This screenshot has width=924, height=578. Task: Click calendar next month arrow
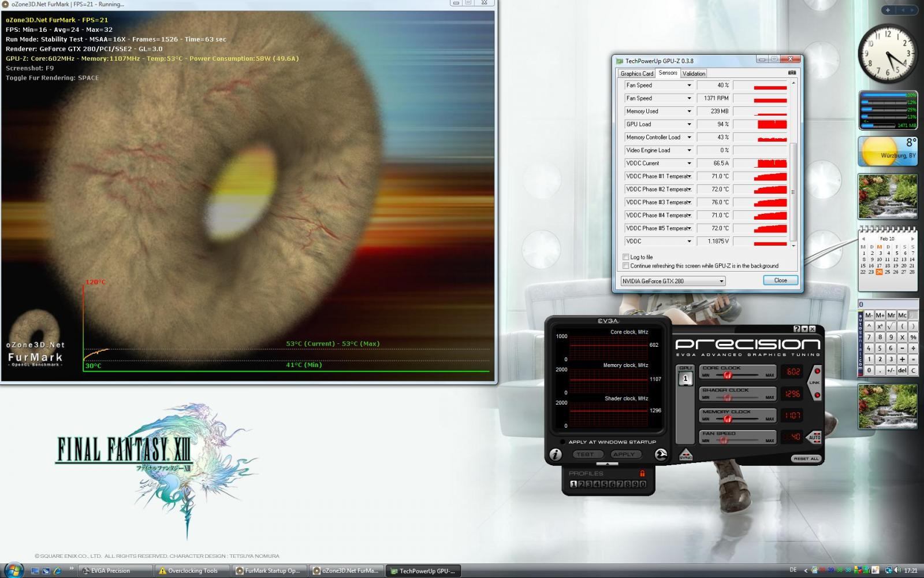[912, 239]
